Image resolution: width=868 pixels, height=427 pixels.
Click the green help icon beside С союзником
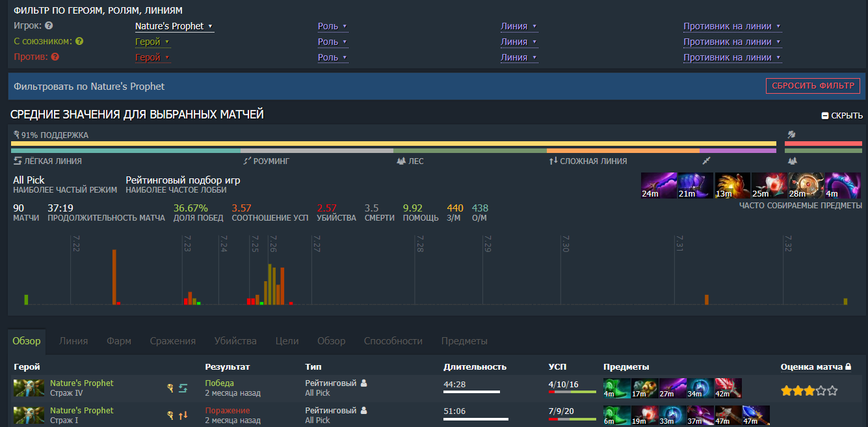point(79,41)
